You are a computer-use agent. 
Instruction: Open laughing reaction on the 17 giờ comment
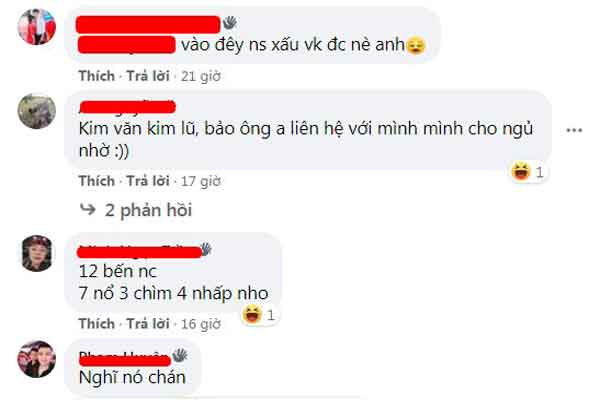pyautogui.click(x=528, y=172)
